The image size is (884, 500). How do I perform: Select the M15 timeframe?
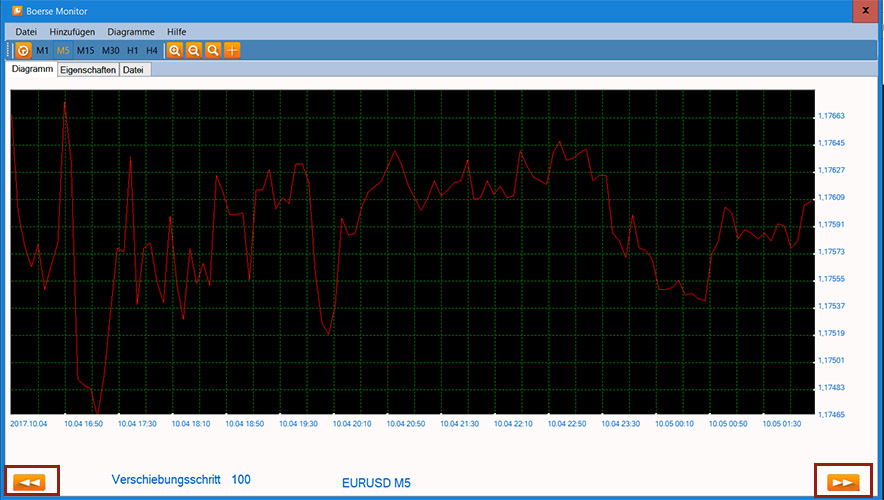[x=85, y=50]
